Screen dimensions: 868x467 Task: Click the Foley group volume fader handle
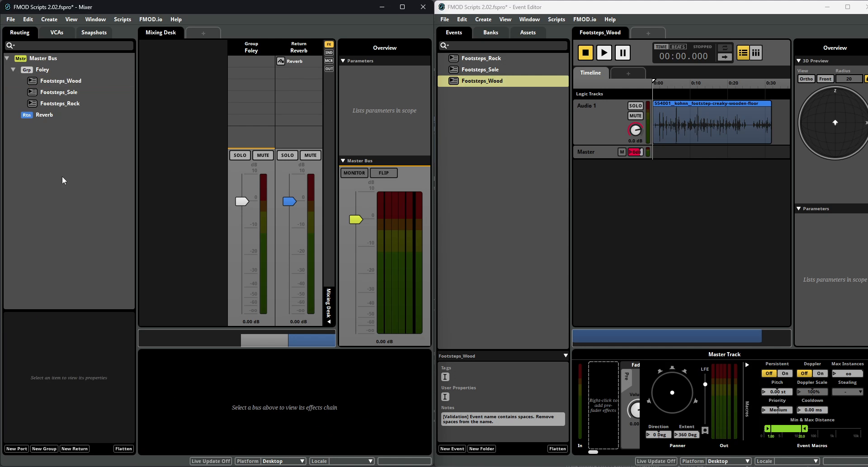pos(242,202)
